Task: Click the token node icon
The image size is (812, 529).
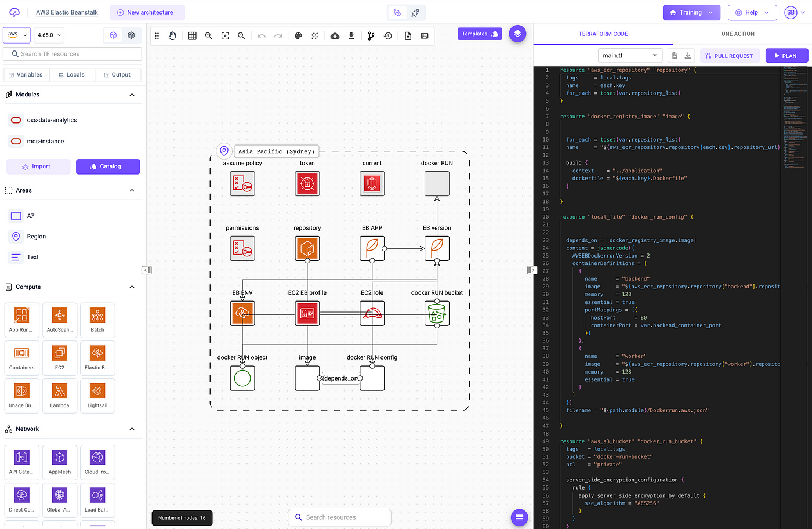Action: [x=307, y=183]
